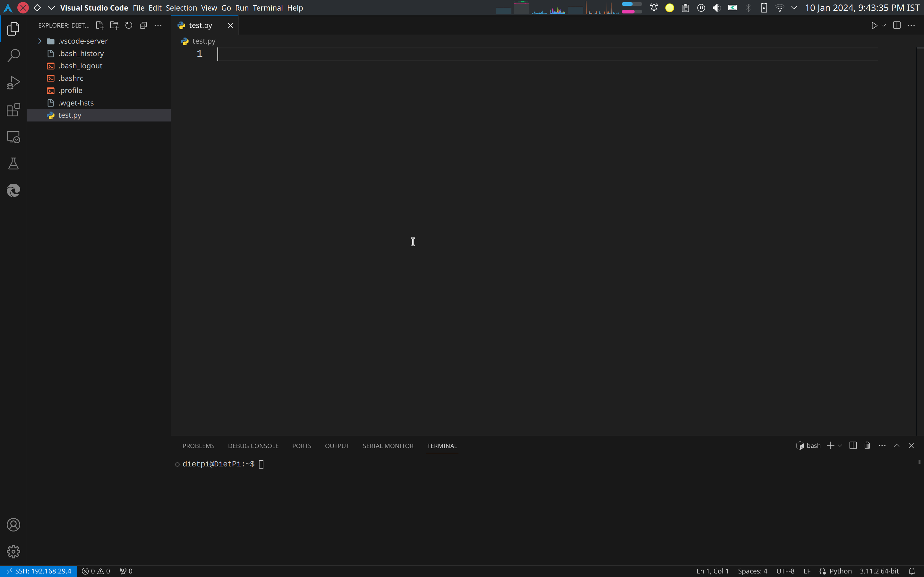Kill the bash terminal with trash icon

[x=867, y=446]
